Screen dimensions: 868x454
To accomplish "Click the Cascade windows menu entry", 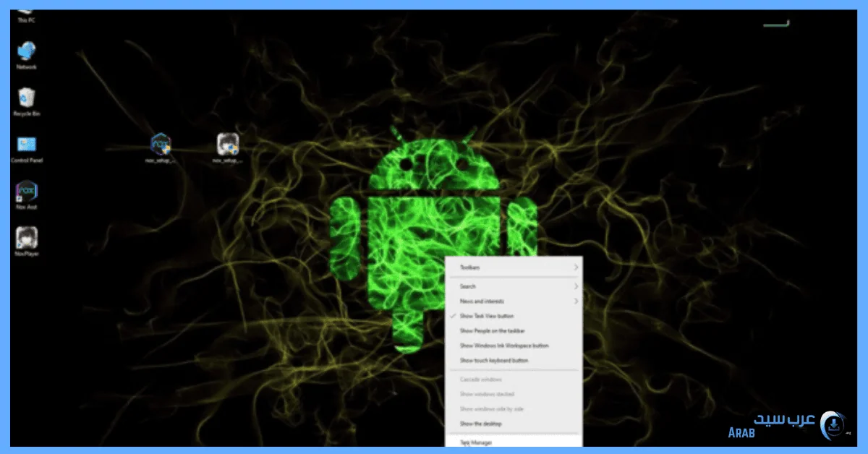I will point(480,380).
